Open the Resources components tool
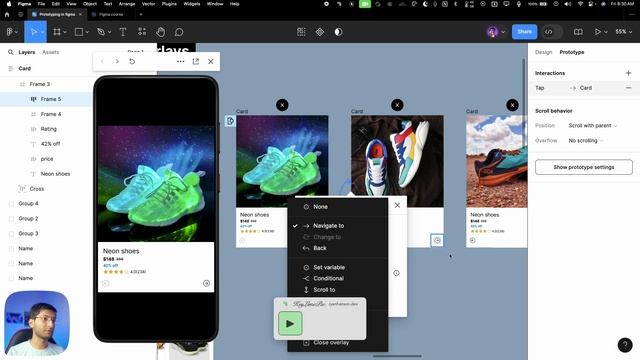640x360 pixels. point(142,32)
